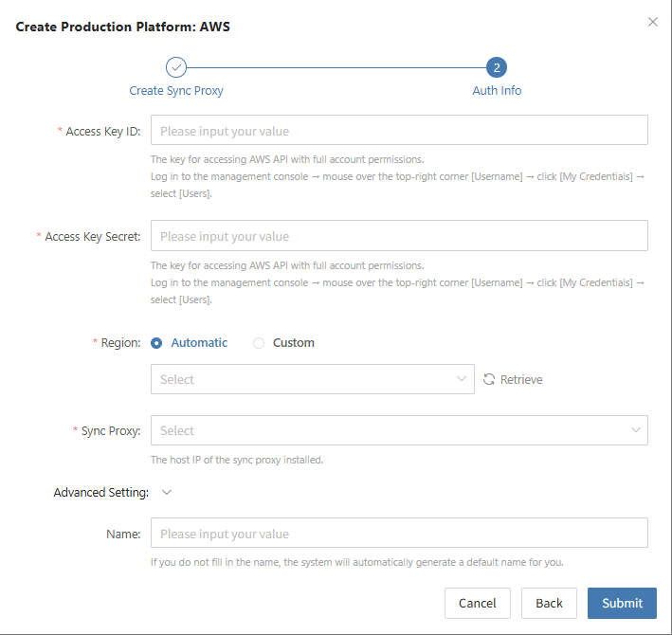Choose the Custom label option
The image size is (672, 635).
click(x=294, y=343)
